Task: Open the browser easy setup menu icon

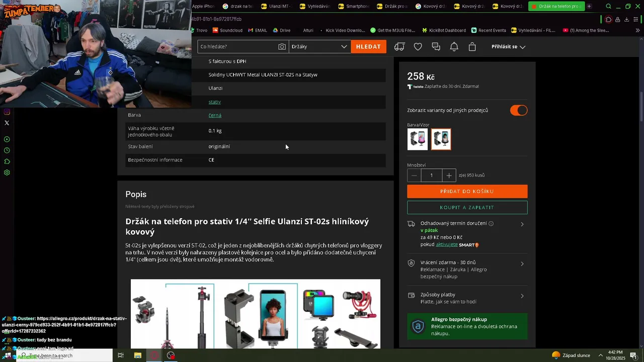Action: pyautogui.click(x=635, y=20)
